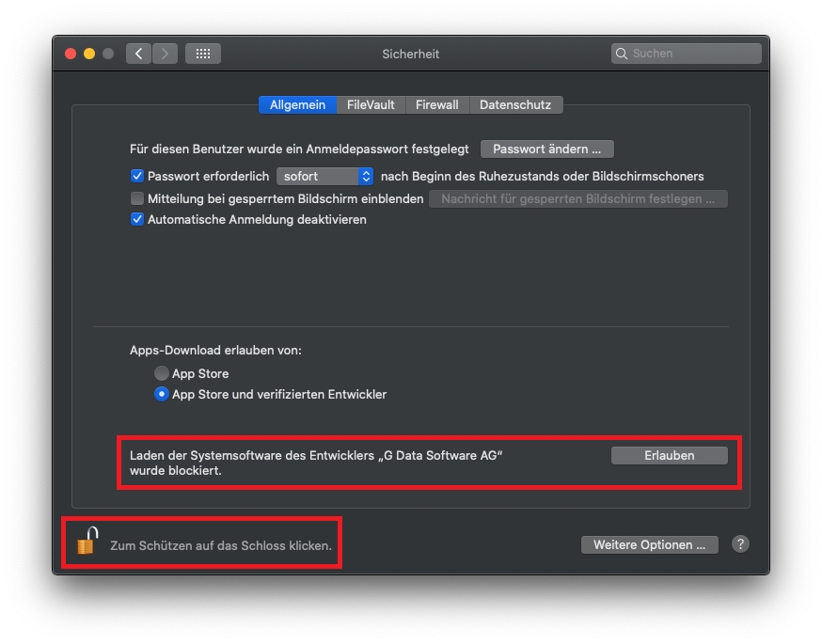Open help with the question mark button
Viewport: 822px width, 644px height.
[740, 544]
